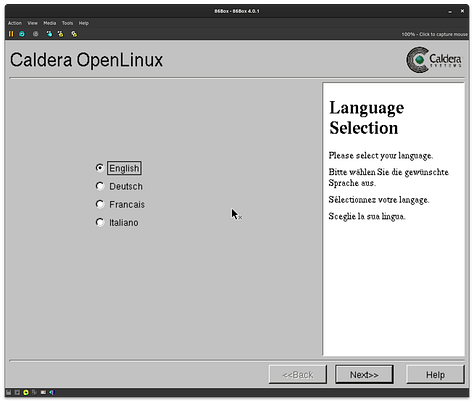Click 'Please select your language.' text
The width and height of the screenshot is (474, 403).
tap(381, 156)
